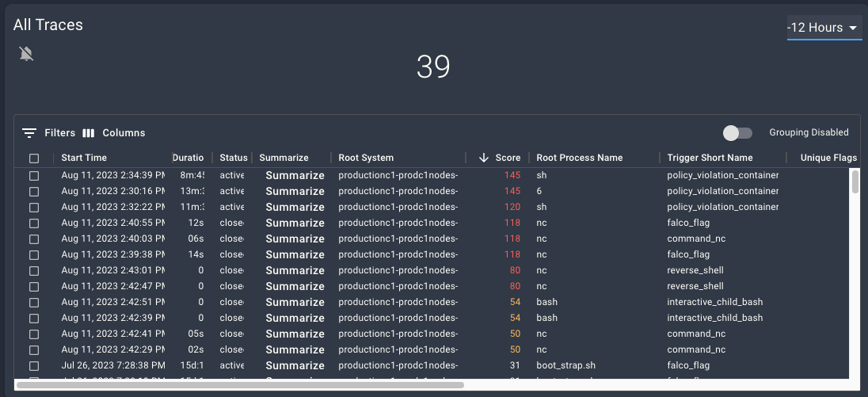Click reverse_shell trigger in 2:43:01 PM row
Viewport: 868px width, 397px height.
point(695,270)
